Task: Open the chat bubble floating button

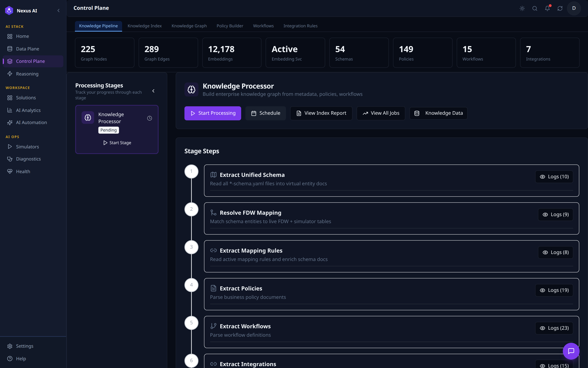Action: point(571,351)
